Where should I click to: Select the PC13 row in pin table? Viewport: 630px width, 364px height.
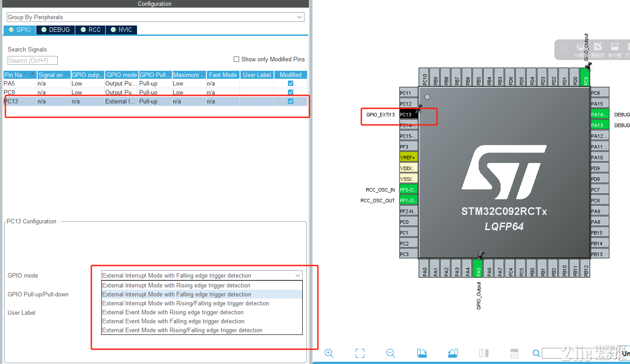(155, 101)
